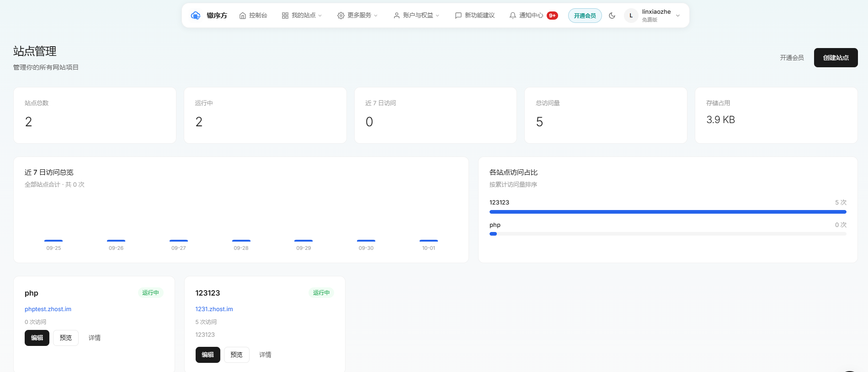This screenshot has height=372, width=868.
Task: Click the 09-25 bar in the chart
Action: tap(53, 241)
